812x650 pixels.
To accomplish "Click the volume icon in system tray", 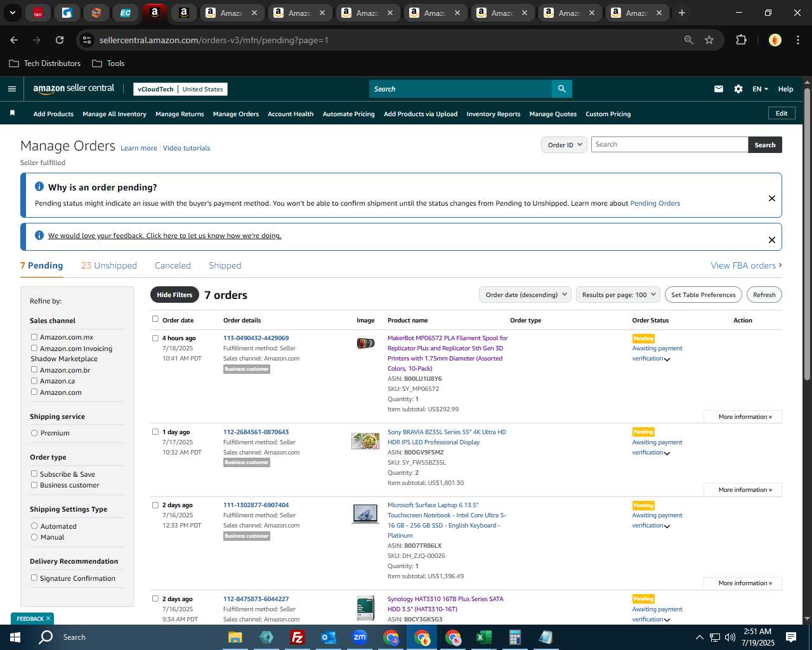I will [730, 637].
